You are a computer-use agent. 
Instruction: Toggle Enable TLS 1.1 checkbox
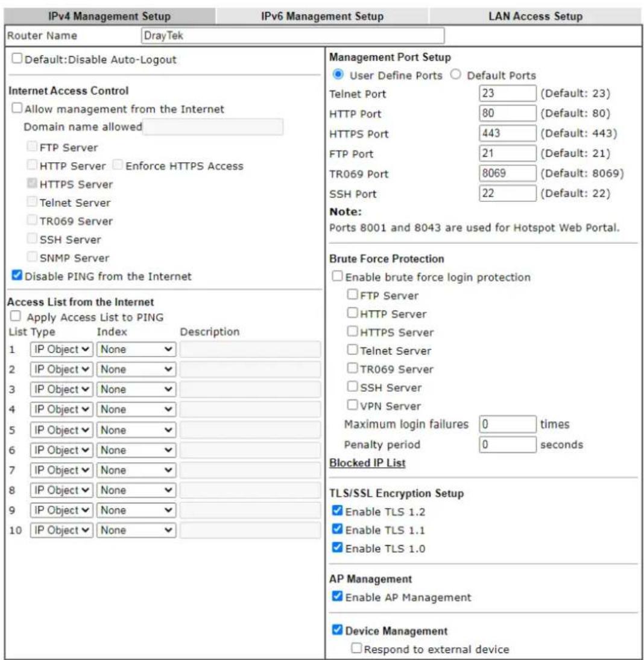click(x=337, y=529)
